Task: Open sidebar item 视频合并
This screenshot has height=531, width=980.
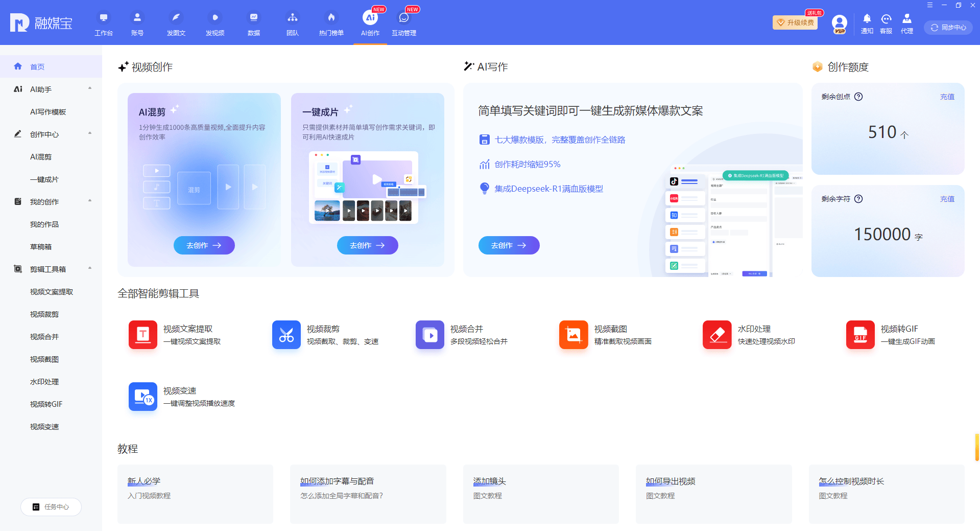Action: point(51,337)
